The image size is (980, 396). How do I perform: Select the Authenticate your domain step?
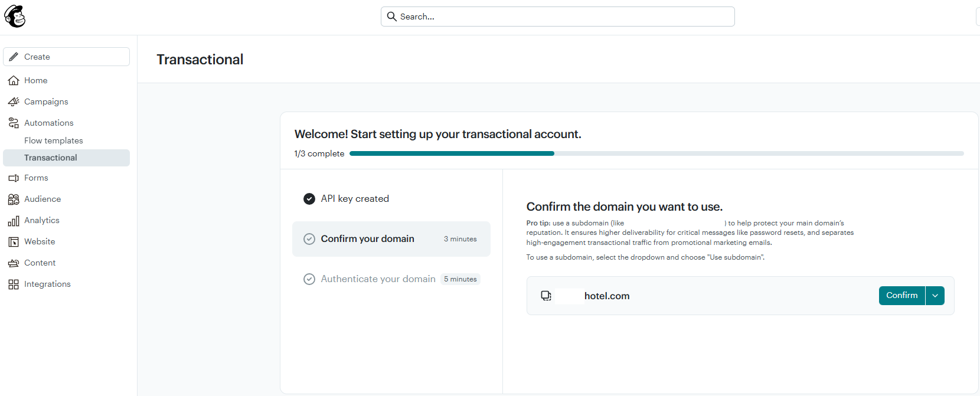391,279
